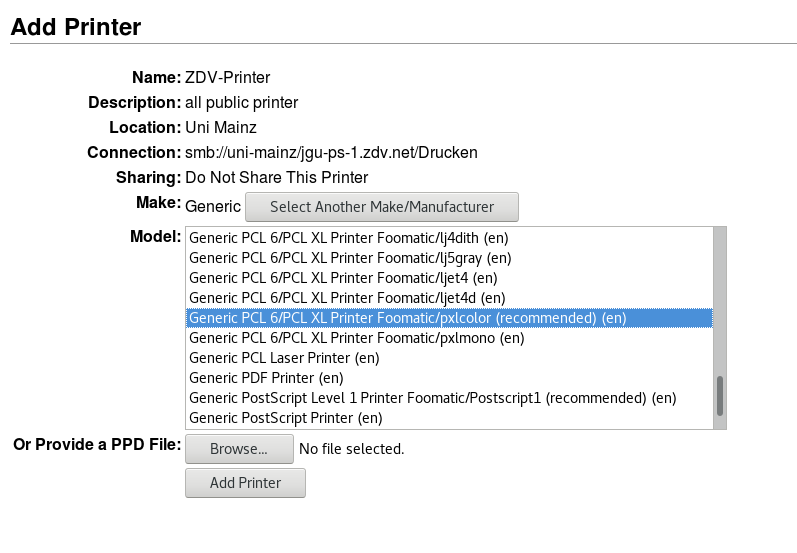Select Foomatic/lj4dith model entry
The image size is (797, 553).
[x=449, y=238]
